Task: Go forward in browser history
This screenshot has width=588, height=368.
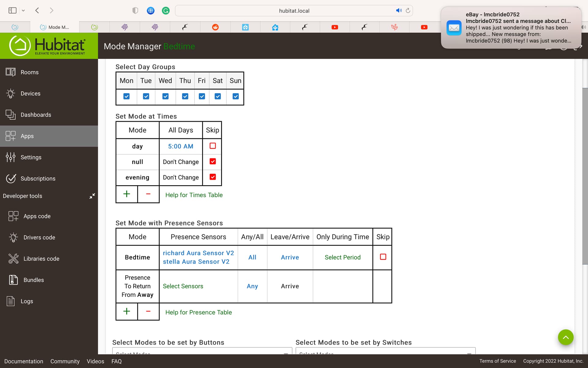Action: click(x=51, y=10)
